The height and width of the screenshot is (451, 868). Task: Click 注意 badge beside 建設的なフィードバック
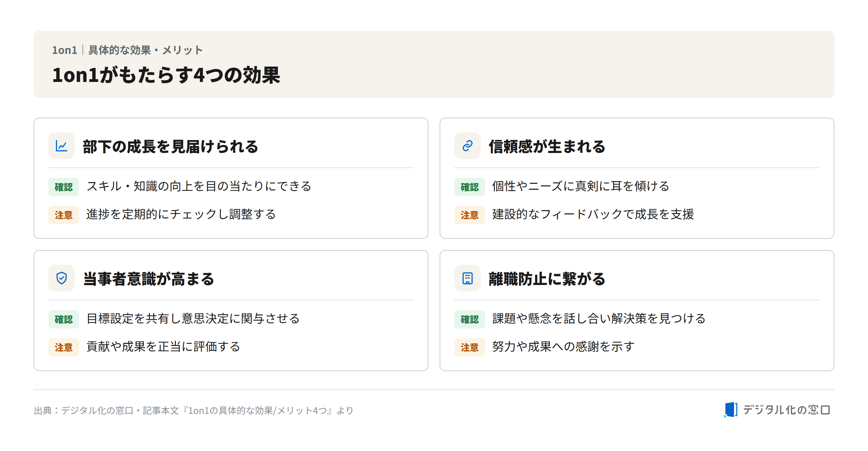click(x=470, y=215)
